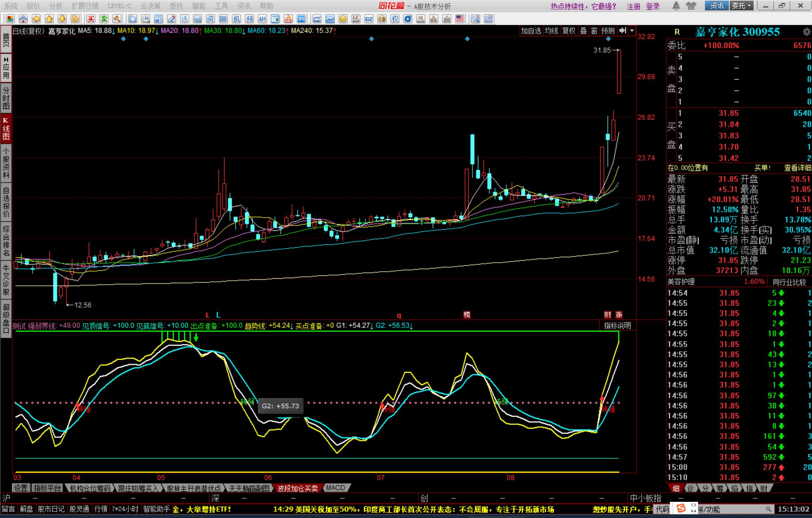Toggle the 复权 adjustment button

pos(568,31)
